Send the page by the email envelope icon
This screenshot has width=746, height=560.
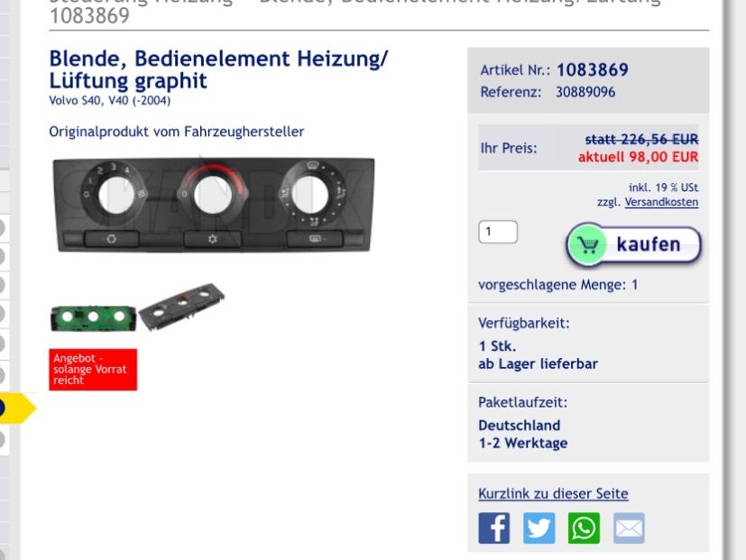click(629, 528)
